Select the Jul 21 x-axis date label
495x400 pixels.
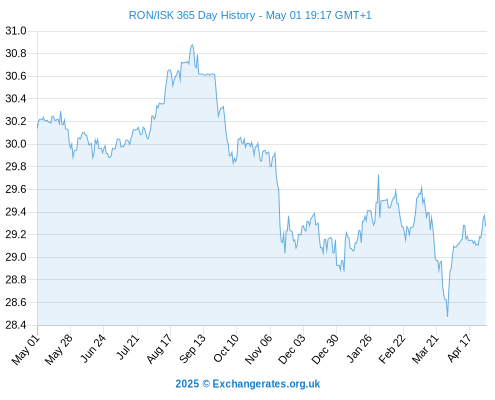(x=127, y=347)
